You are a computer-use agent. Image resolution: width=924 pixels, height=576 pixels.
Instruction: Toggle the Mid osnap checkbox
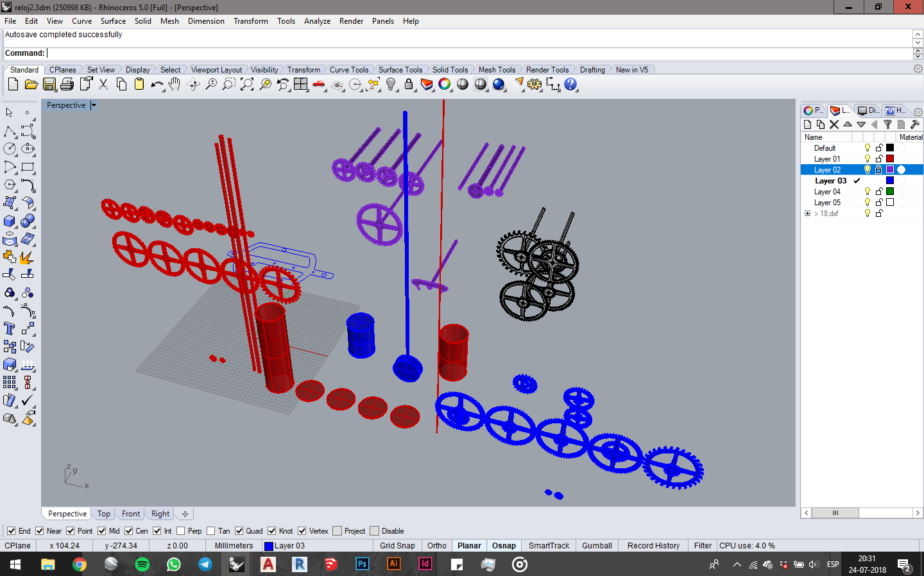(x=101, y=531)
